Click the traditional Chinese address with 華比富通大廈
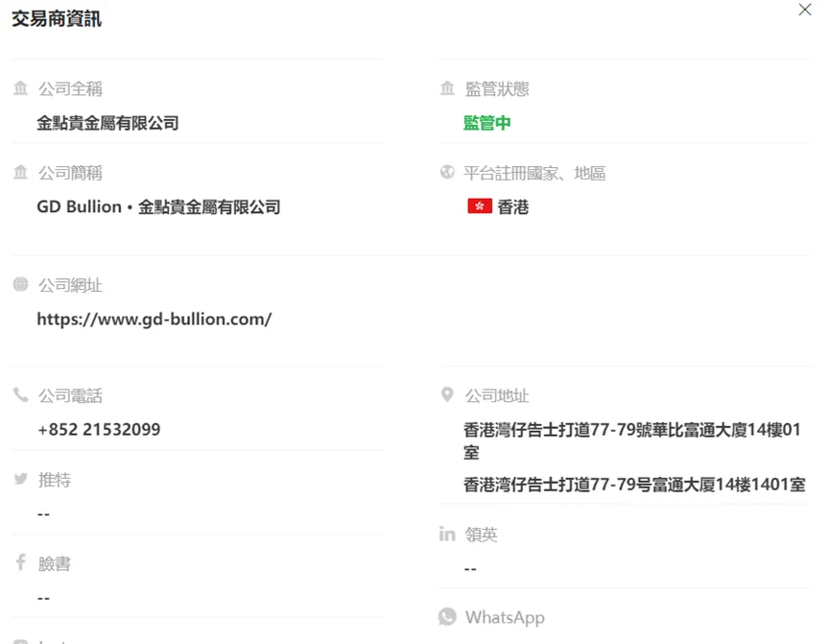 [632, 441]
